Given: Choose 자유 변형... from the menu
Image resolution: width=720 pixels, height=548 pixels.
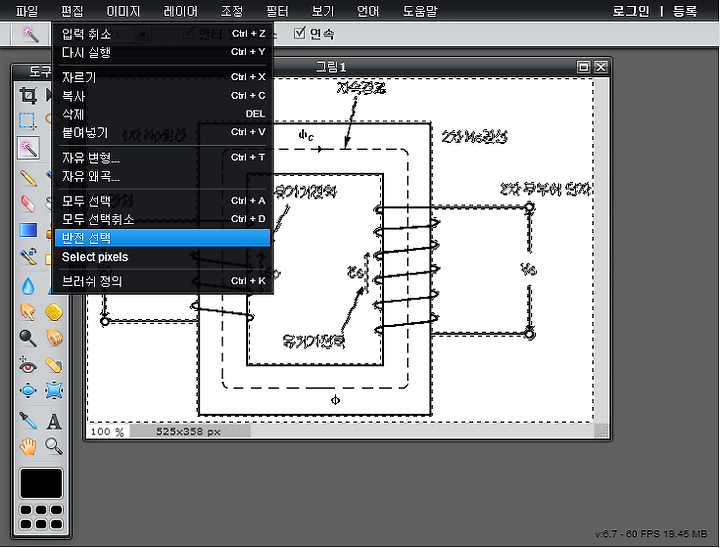Looking at the screenshot, I should 163,158.
